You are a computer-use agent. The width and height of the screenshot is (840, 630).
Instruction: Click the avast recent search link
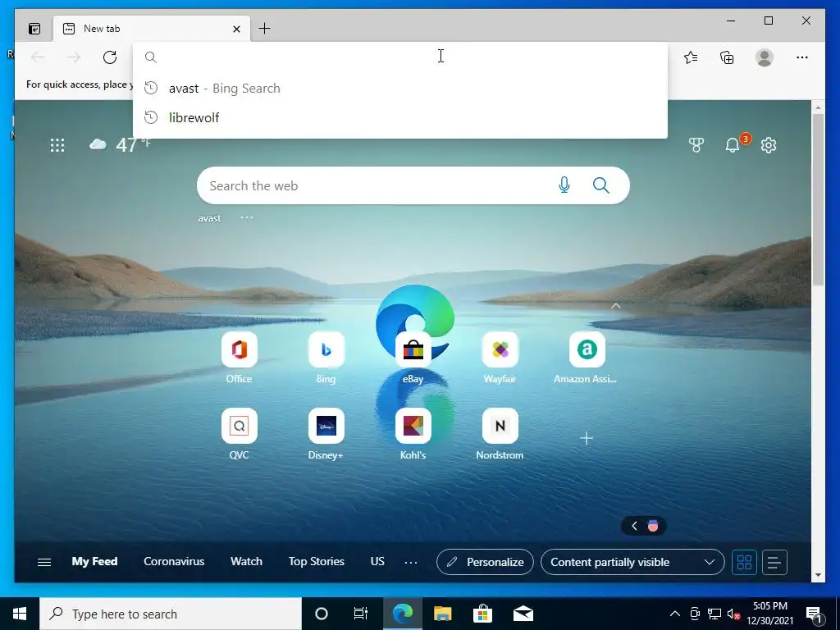click(x=209, y=218)
